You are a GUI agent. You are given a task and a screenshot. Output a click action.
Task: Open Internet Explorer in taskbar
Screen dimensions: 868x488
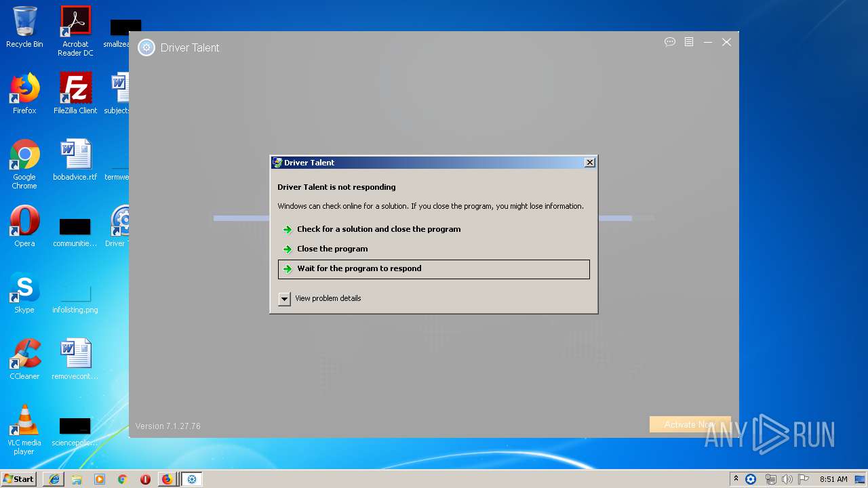(54, 479)
